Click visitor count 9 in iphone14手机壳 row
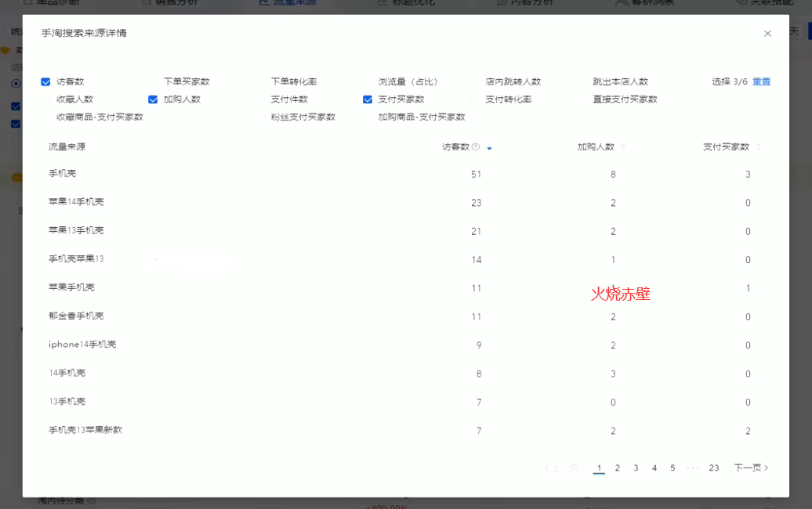Screen dimensions: 812x509 (x=479, y=345)
